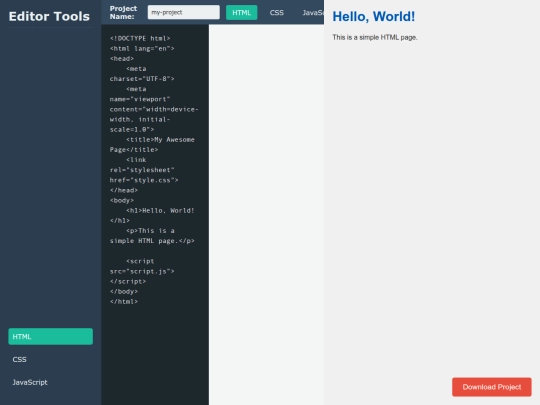Click the Editor Tools heading
Viewport: 540px width, 405px height.
point(49,16)
